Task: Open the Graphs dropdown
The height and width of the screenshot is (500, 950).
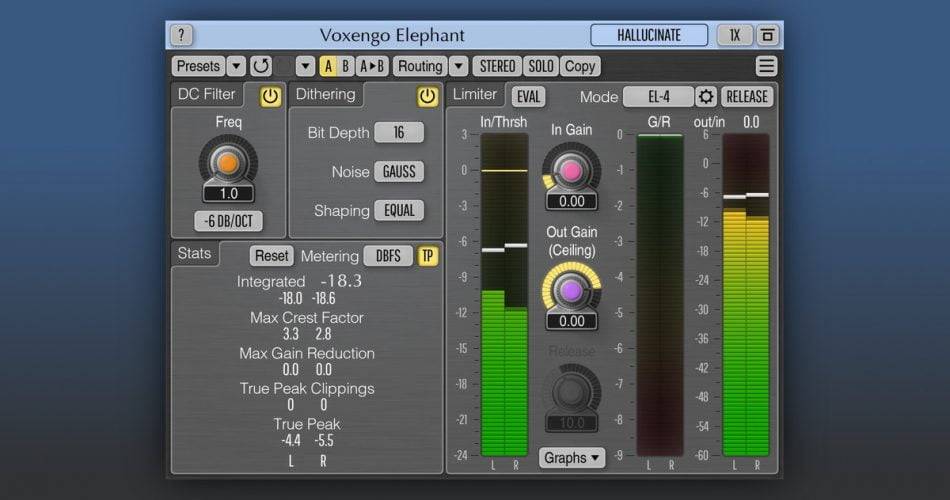Action: pos(571,458)
